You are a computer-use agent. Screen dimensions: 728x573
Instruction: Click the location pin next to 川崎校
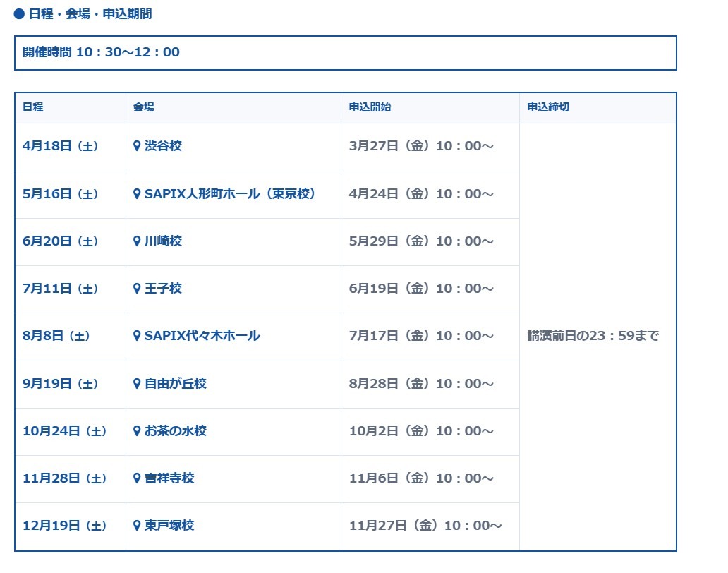click(137, 241)
